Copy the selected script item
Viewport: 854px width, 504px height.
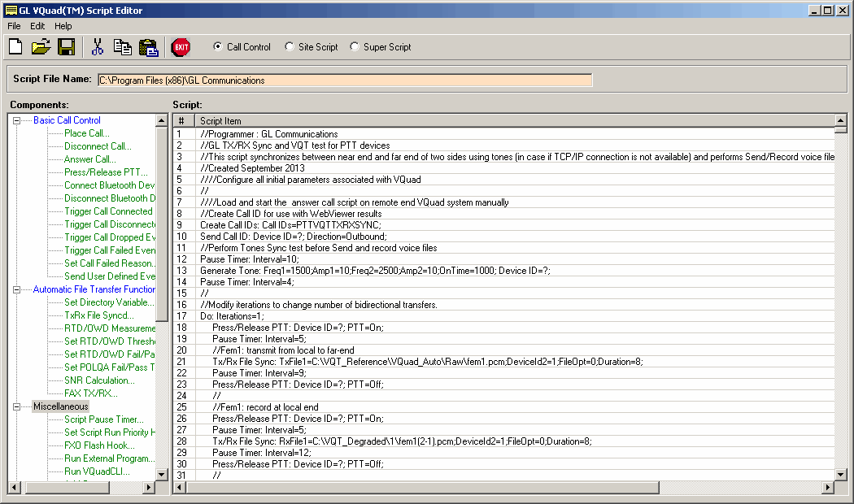123,47
